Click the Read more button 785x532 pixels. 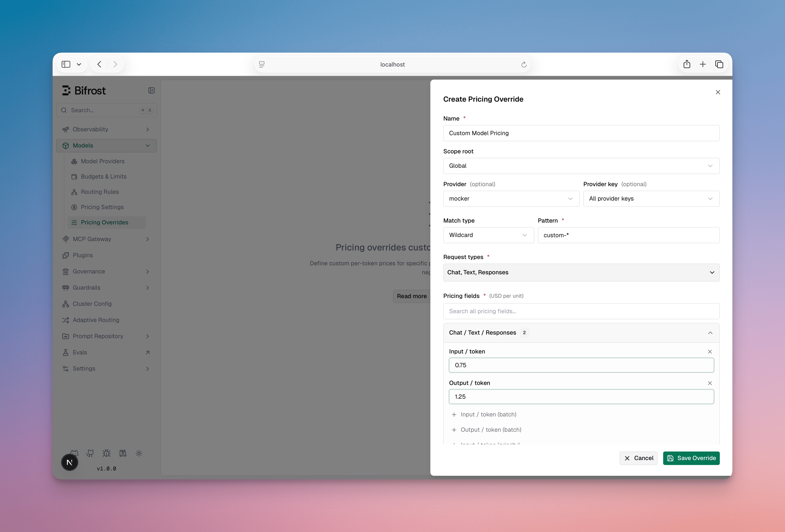point(411,296)
